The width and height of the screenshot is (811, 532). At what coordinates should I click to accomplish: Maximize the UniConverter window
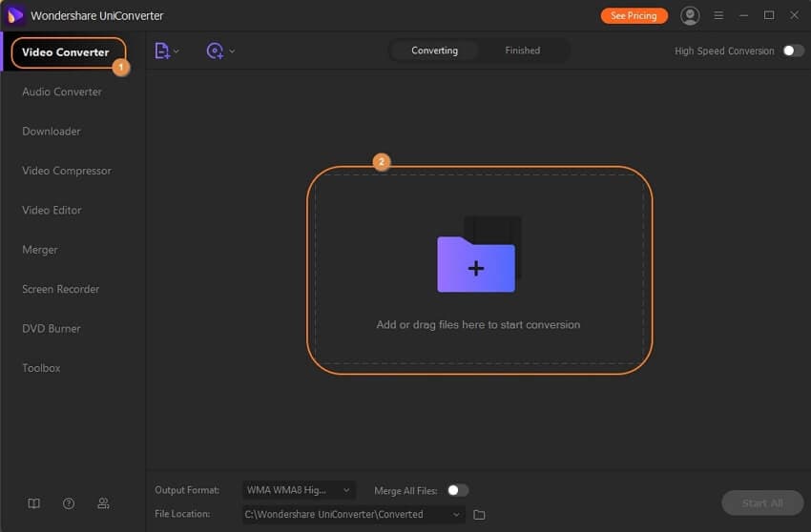pyautogui.click(x=769, y=15)
